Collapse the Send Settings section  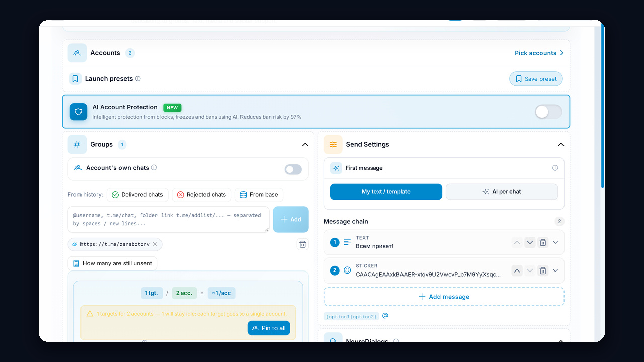(x=561, y=145)
